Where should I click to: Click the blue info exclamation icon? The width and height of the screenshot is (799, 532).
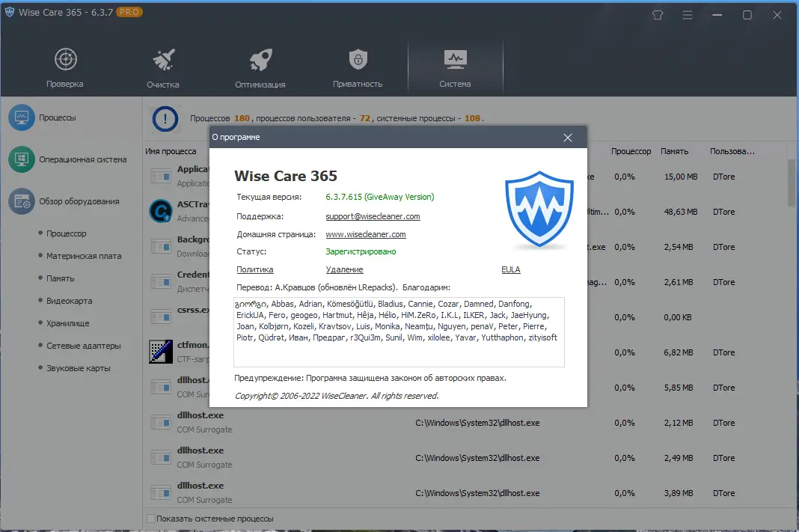(x=165, y=119)
